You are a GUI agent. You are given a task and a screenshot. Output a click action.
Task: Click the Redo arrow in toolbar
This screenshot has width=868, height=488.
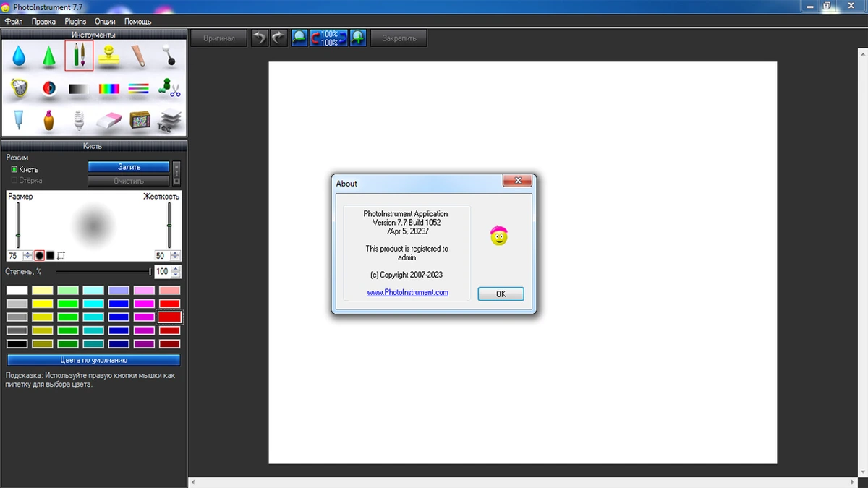[279, 38]
